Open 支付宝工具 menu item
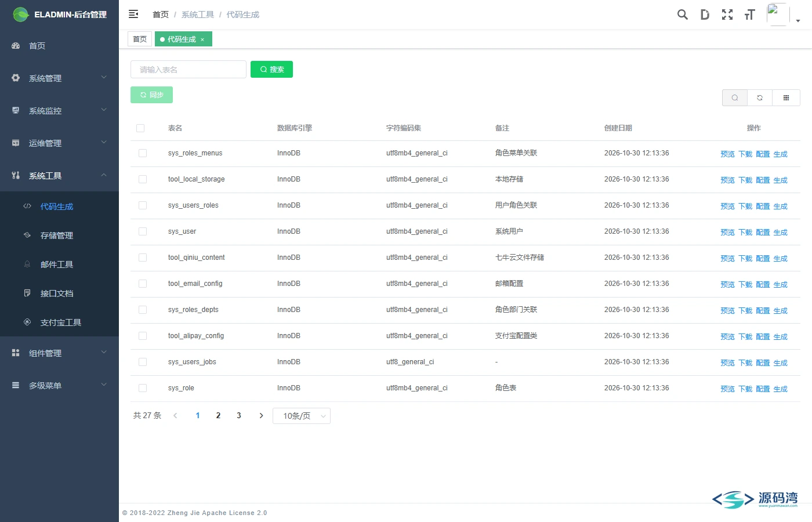The height and width of the screenshot is (522, 812). (x=59, y=322)
